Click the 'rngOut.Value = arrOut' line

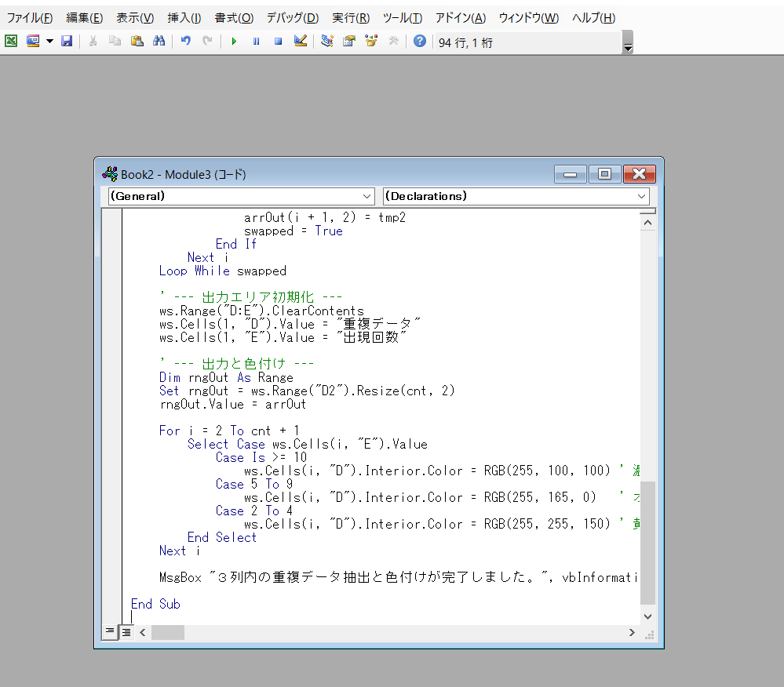coord(232,404)
